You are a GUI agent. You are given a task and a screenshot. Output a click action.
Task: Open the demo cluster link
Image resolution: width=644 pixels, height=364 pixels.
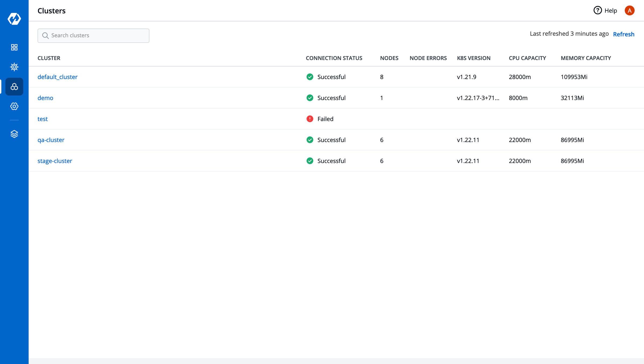point(45,98)
